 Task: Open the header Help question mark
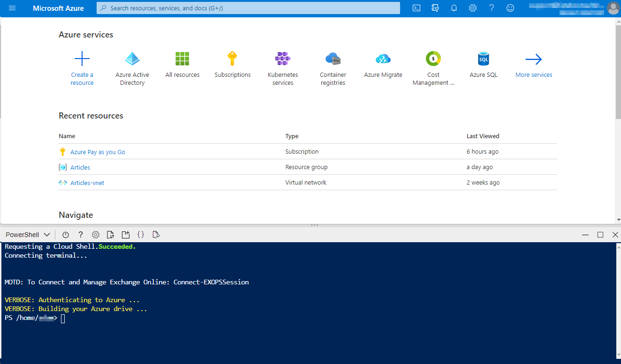pos(492,8)
